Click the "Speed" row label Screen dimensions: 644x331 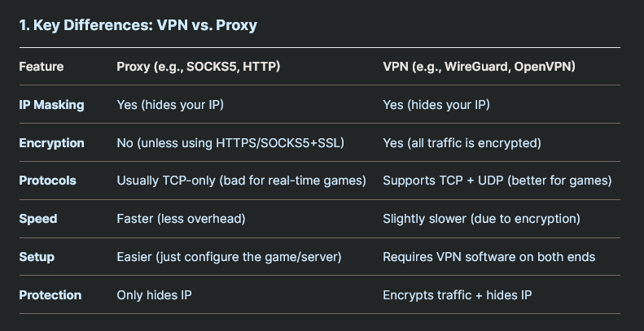point(38,219)
